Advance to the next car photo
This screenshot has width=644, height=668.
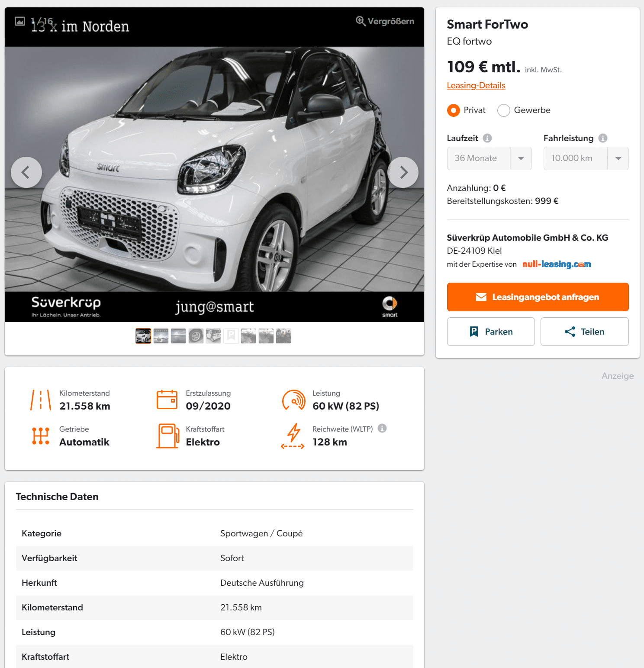point(403,172)
